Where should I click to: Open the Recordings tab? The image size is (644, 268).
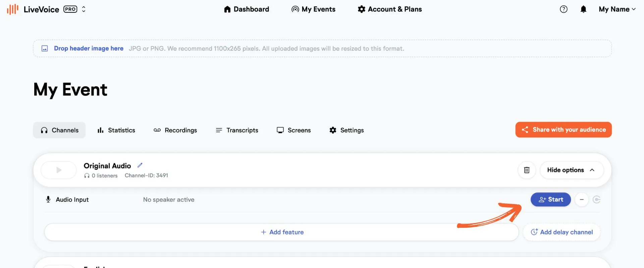click(175, 130)
